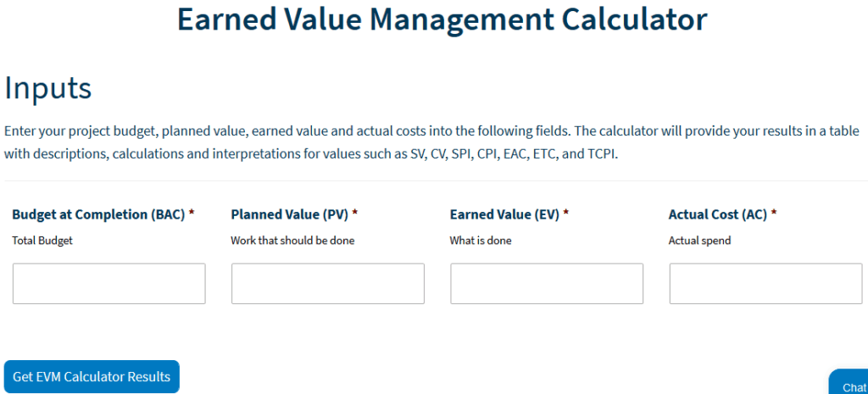
Task: Click the "Total Budget" helper text
Action: pos(42,241)
